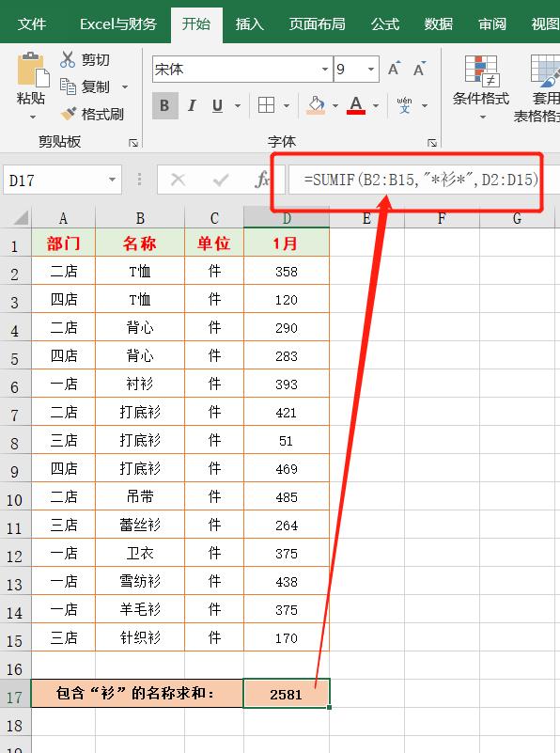This screenshot has width=560, height=753.
Task: Expand the wén phonetic dropdown arrow
Action: click(425, 105)
